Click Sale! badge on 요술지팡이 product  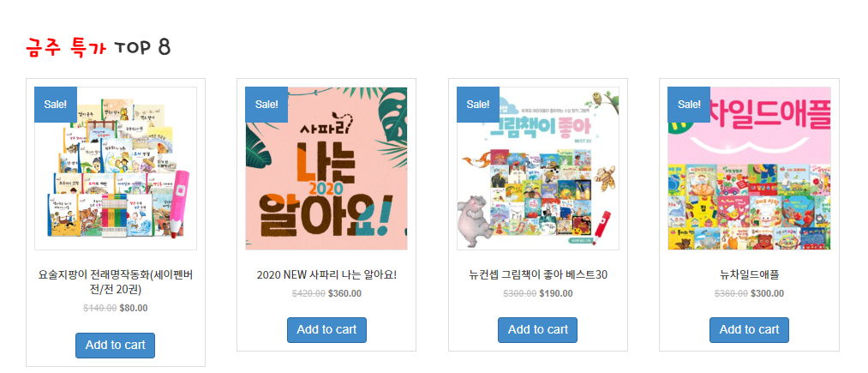(x=56, y=105)
